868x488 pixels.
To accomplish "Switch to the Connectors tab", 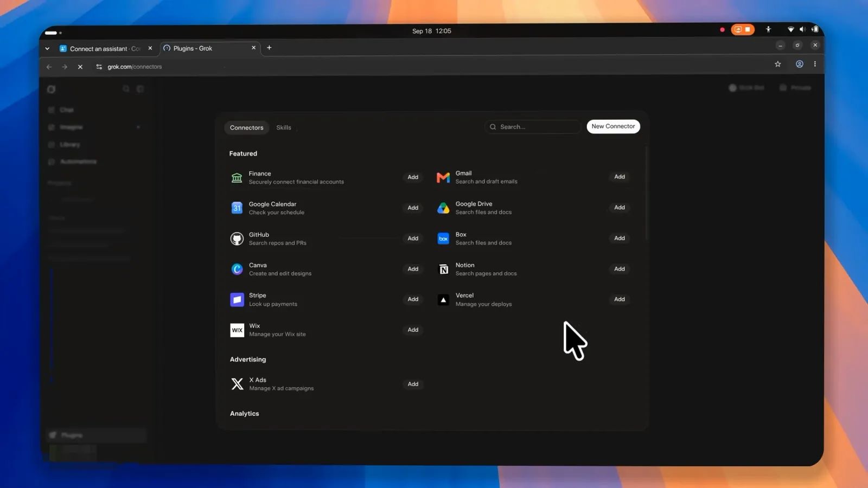I will (x=246, y=127).
